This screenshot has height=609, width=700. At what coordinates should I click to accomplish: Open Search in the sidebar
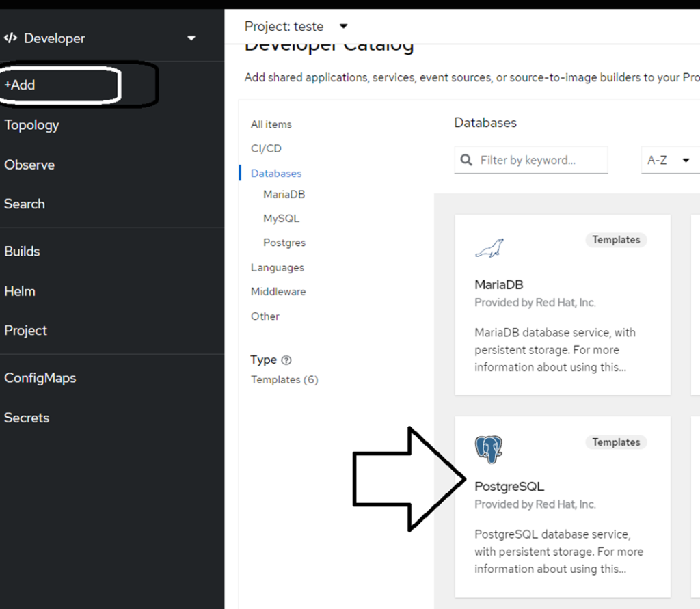(x=25, y=204)
